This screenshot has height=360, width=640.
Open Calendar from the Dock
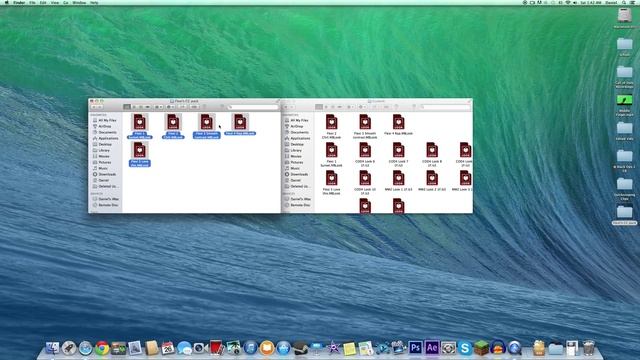tap(168, 348)
